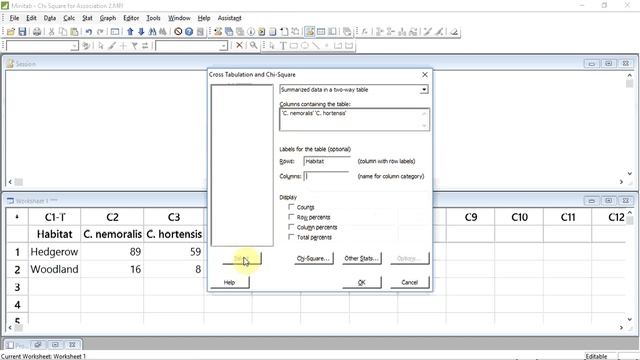
Task: Open Find using the binoculars icon
Action: [152, 32]
